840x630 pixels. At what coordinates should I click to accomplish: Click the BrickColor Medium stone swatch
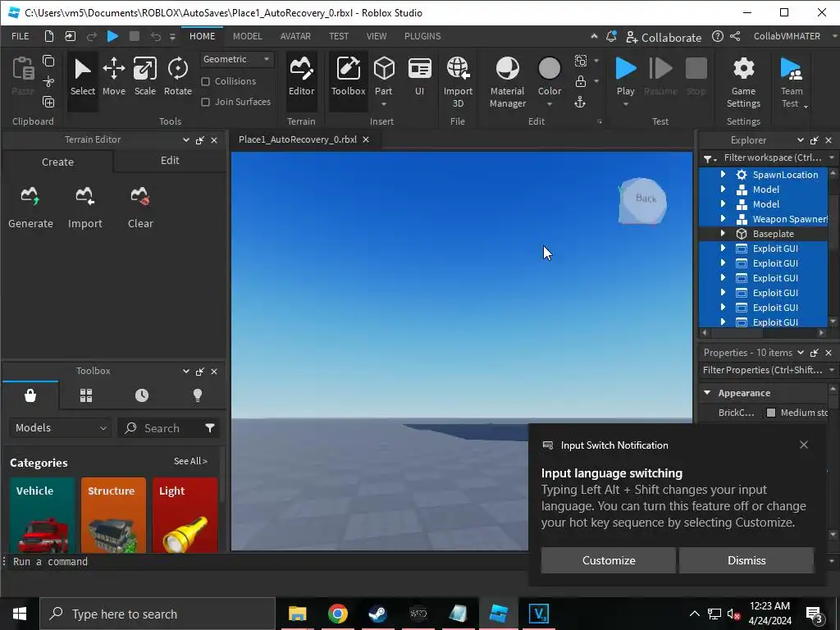771,413
